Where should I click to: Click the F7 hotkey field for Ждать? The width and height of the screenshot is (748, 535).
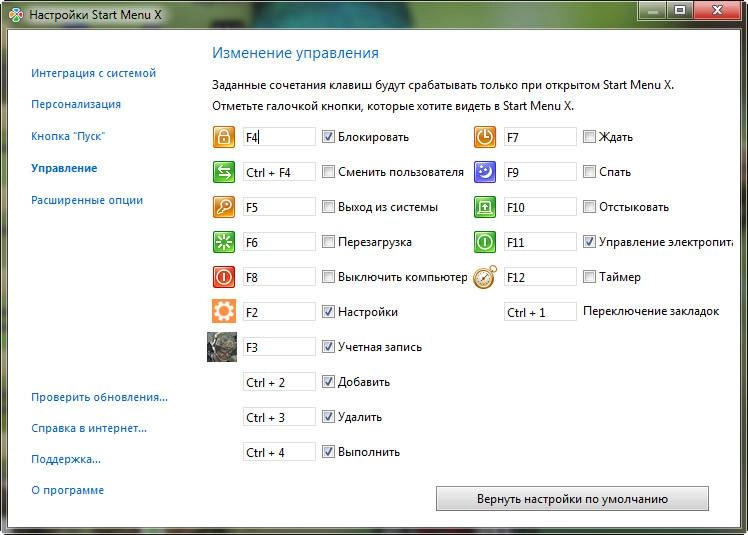coord(540,137)
